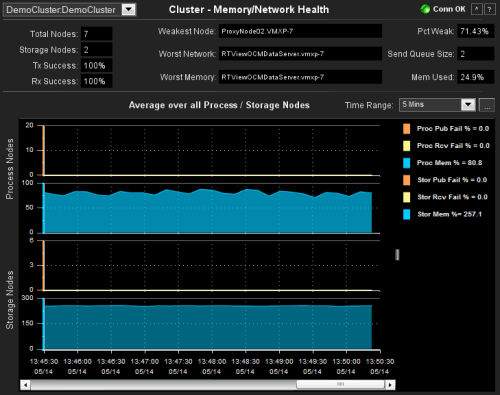The image size is (500, 395).
Task: Click the Mem Used value 24.9%
Action: (475, 77)
